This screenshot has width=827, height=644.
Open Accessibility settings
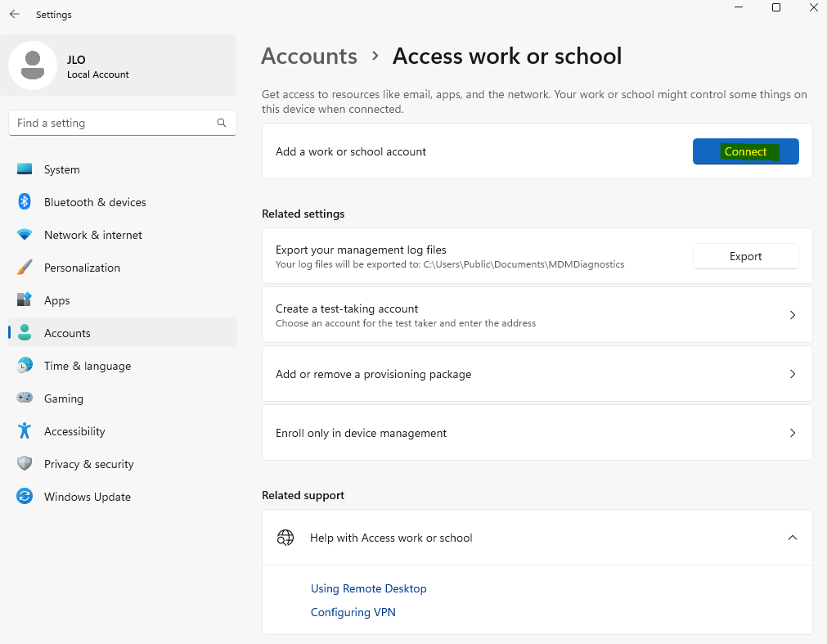coord(123,431)
